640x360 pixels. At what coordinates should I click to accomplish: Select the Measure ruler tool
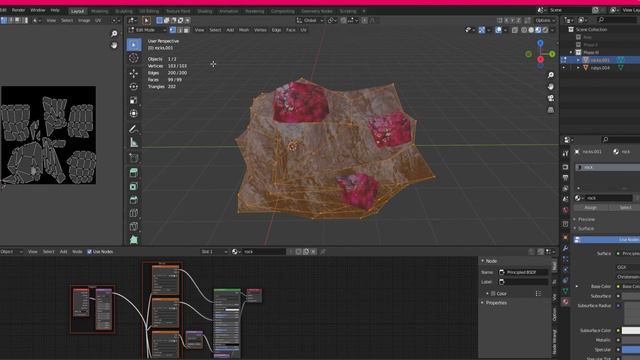[x=134, y=142]
